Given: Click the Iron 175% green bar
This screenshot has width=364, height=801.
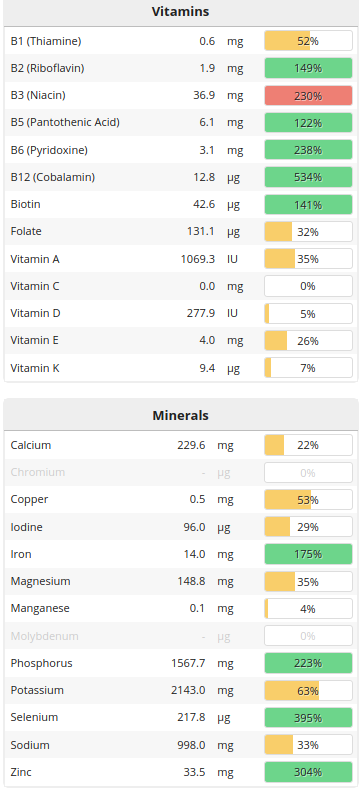Looking at the screenshot, I should (308, 554).
